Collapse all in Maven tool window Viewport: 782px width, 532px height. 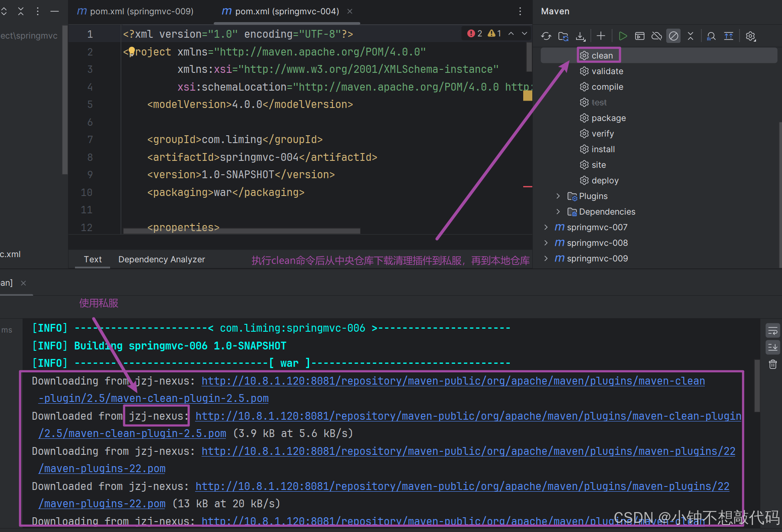[x=691, y=36]
